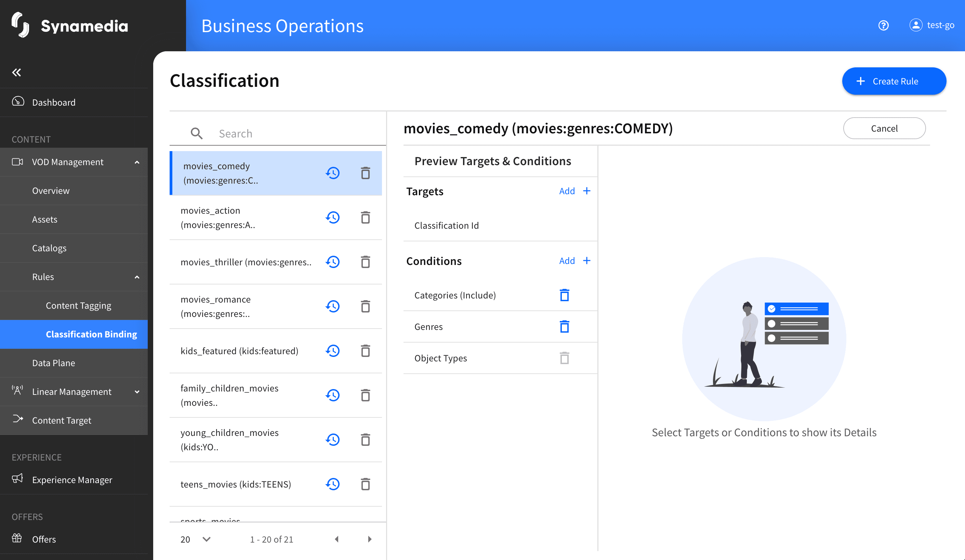Open the Data Plane menu item

click(x=74, y=363)
